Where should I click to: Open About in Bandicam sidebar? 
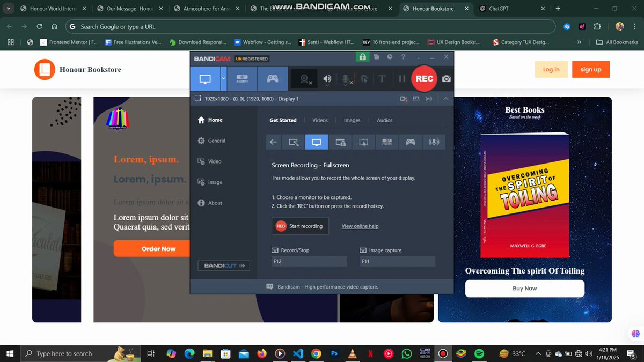point(210,203)
